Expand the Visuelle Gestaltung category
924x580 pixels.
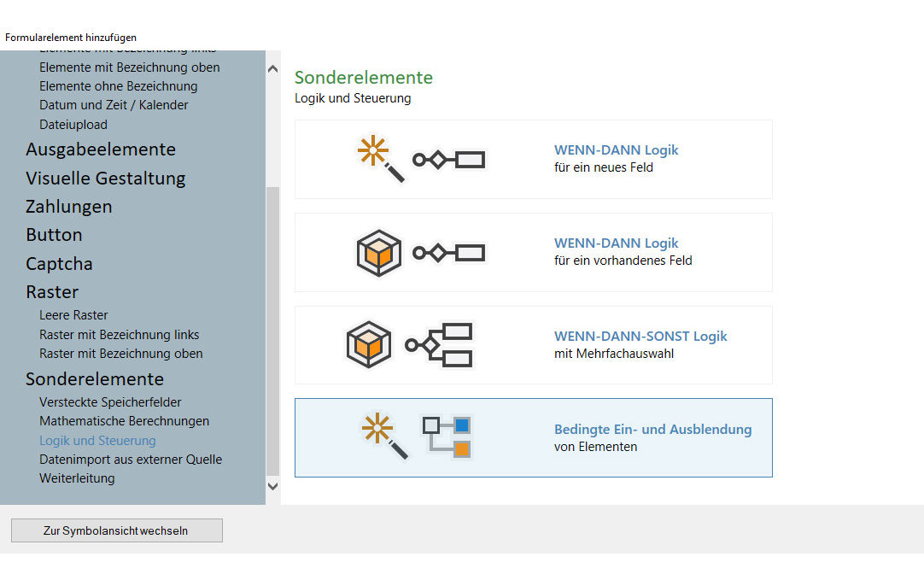(106, 179)
